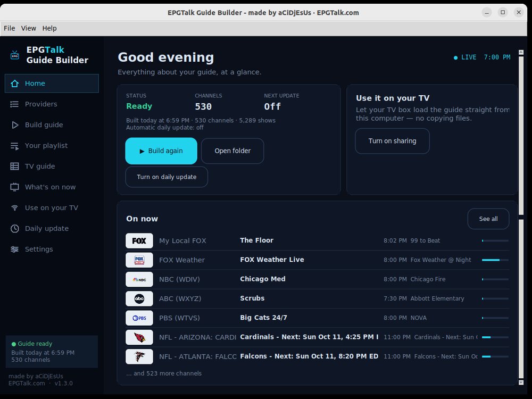This screenshot has height=399, width=532.
Task: Switch to the Build guide page
Action: point(52,125)
